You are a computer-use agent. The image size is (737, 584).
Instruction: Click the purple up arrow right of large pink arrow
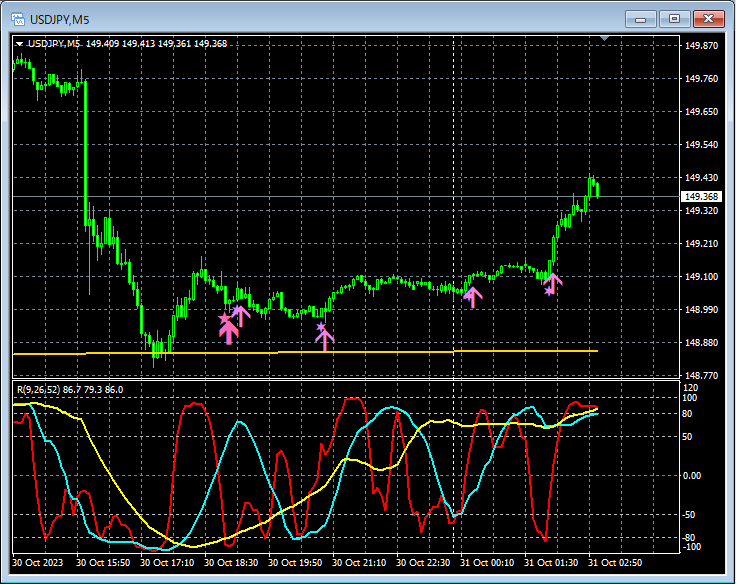click(241, 316)
